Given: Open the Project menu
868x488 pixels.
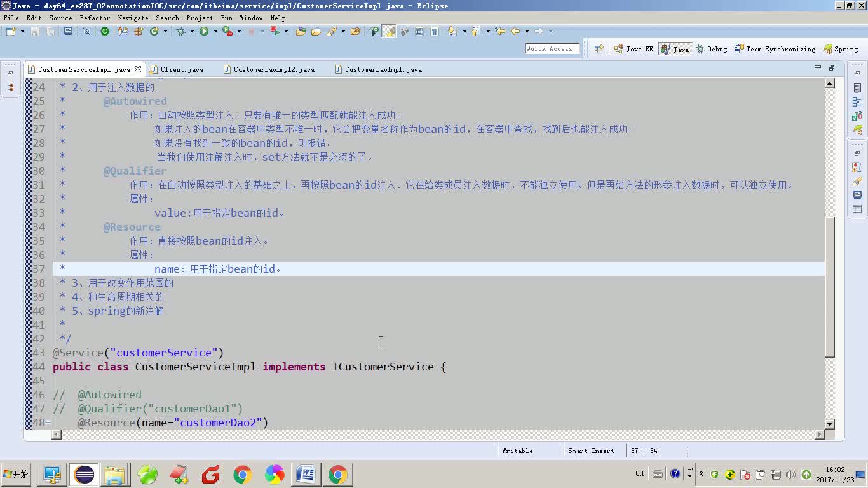Looking at the screenshot, I should click(200, 18).
